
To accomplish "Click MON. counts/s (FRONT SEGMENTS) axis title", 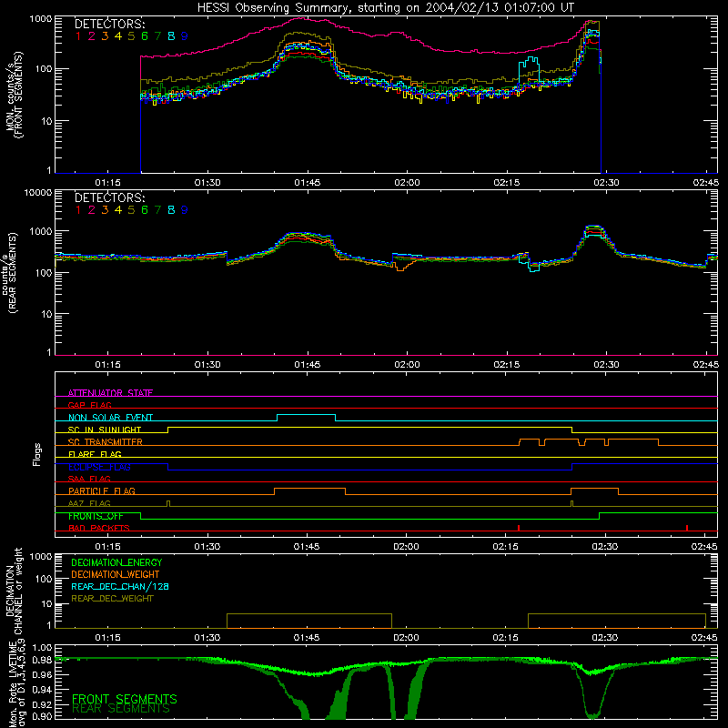I will coord(14,95).
